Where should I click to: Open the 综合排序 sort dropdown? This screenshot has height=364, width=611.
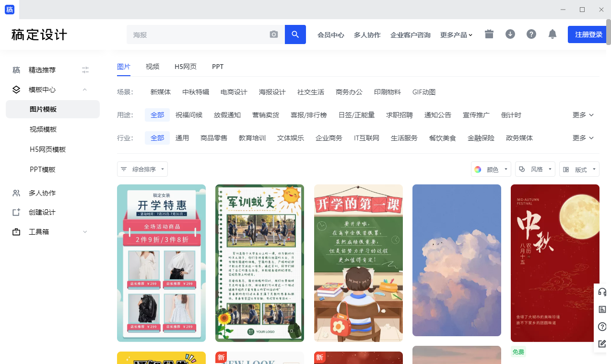142,169
